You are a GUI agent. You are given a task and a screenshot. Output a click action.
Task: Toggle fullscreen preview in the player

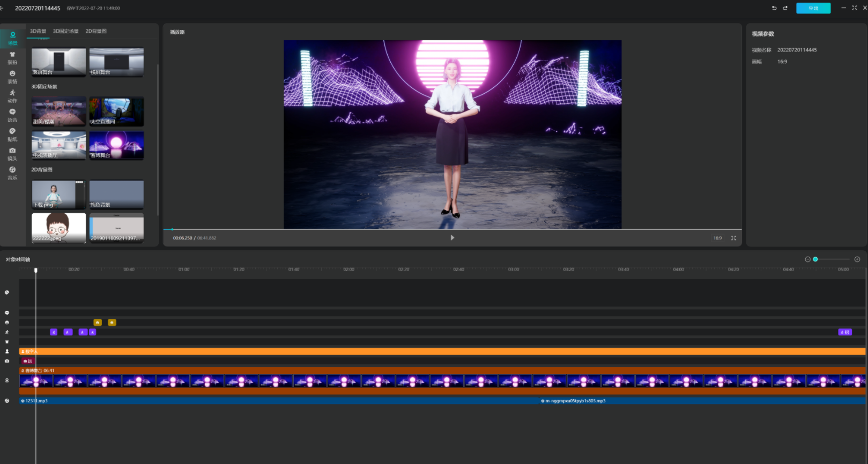point(733,238)
